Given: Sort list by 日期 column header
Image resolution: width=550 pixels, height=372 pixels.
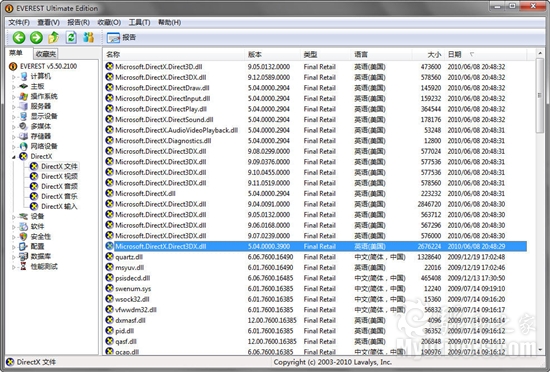Looking at the screenshot, I should coord(485,54).
